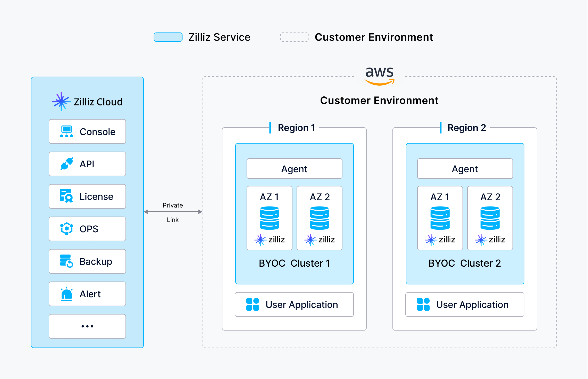Select the Backup box
The image size is (588, 379).
point(87,261)
